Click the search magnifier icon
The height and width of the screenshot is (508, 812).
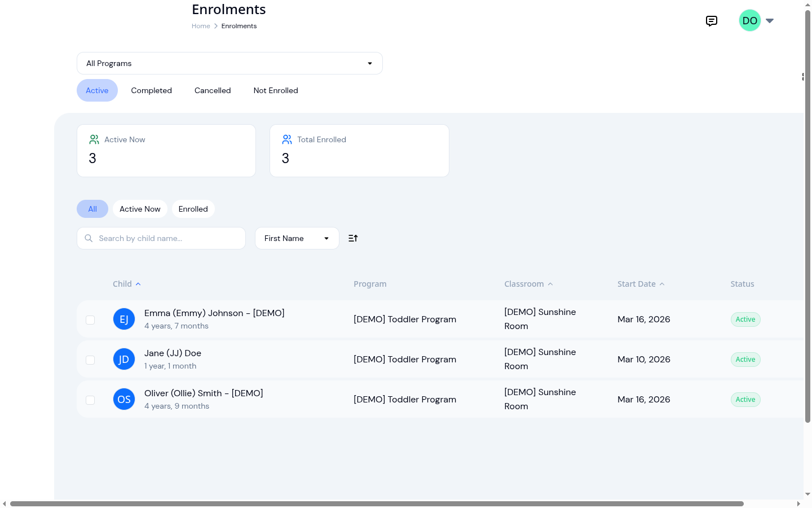(89, 238)
